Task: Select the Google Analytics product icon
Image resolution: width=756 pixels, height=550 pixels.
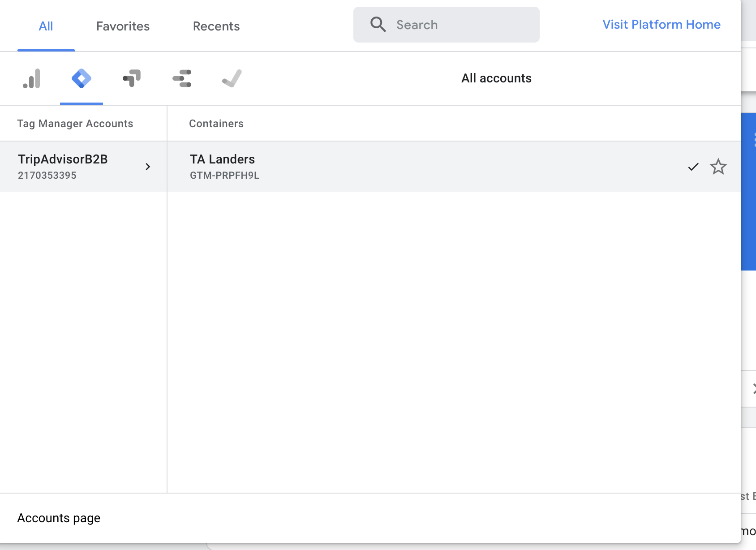Action: tap(32, 78)
